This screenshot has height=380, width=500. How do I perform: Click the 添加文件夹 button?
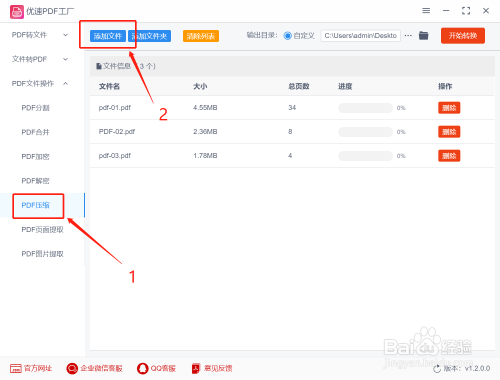tap(150, 36)
